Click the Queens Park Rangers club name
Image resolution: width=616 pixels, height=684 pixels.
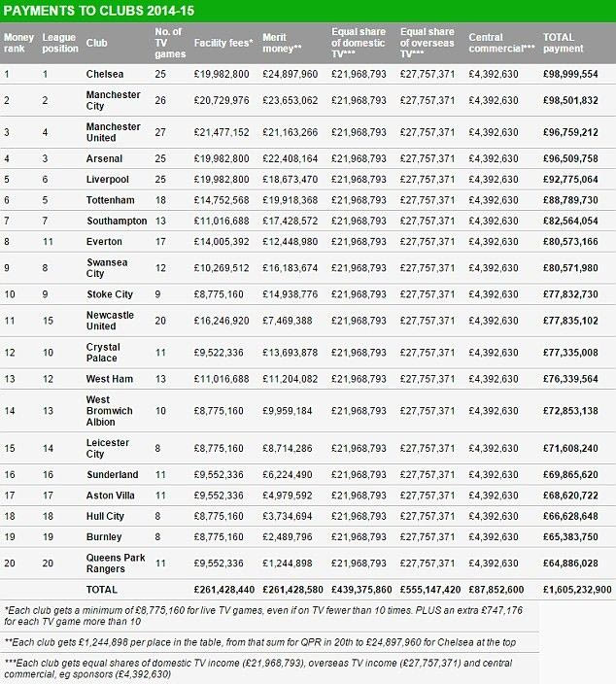click(114, 563)
